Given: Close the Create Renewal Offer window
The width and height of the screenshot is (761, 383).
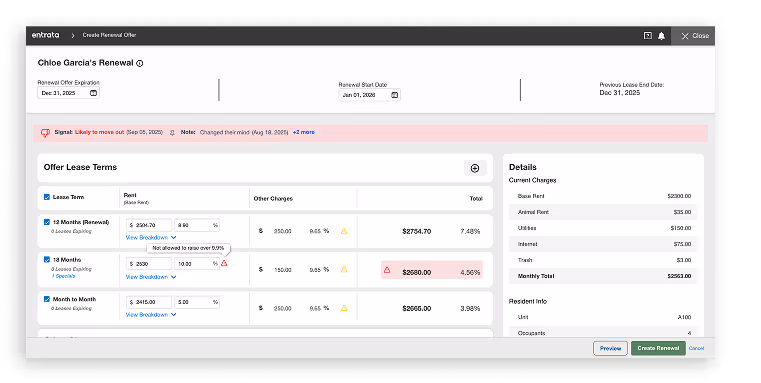Looking at the screenshot, I should pyautogui.click(x=694, y=36).
